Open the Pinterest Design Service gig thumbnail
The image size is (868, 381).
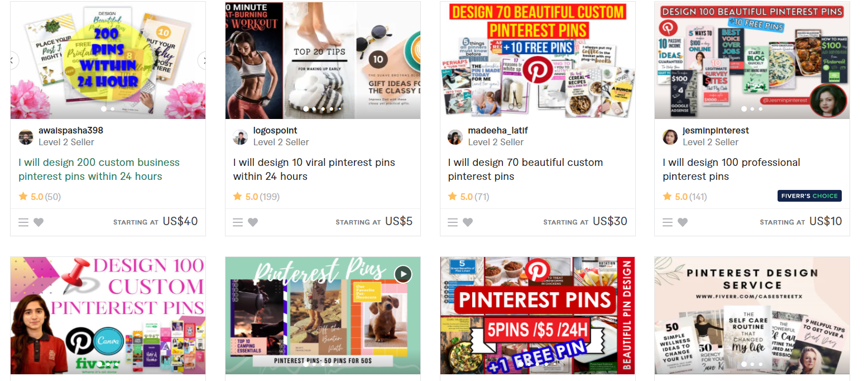752,316
